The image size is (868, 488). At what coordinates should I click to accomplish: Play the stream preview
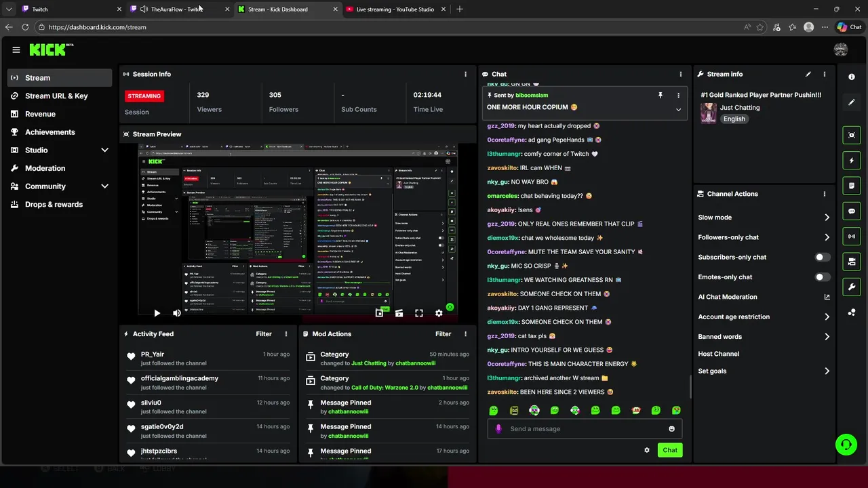point(157,313)
